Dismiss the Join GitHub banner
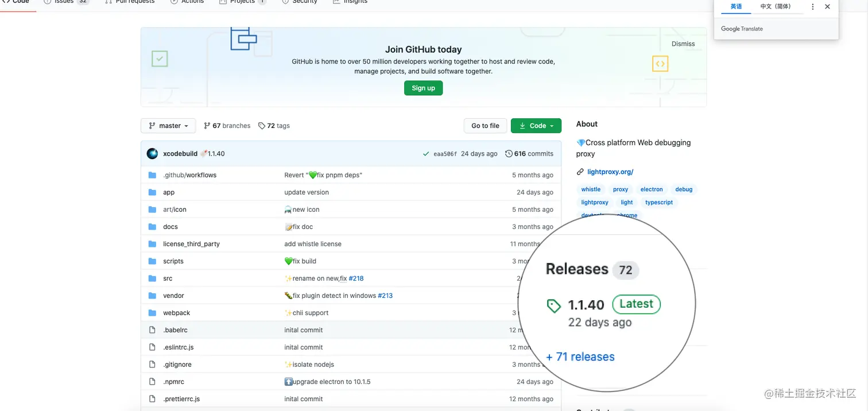This screenshot has width=868, height=411. (x=683, y=44)
